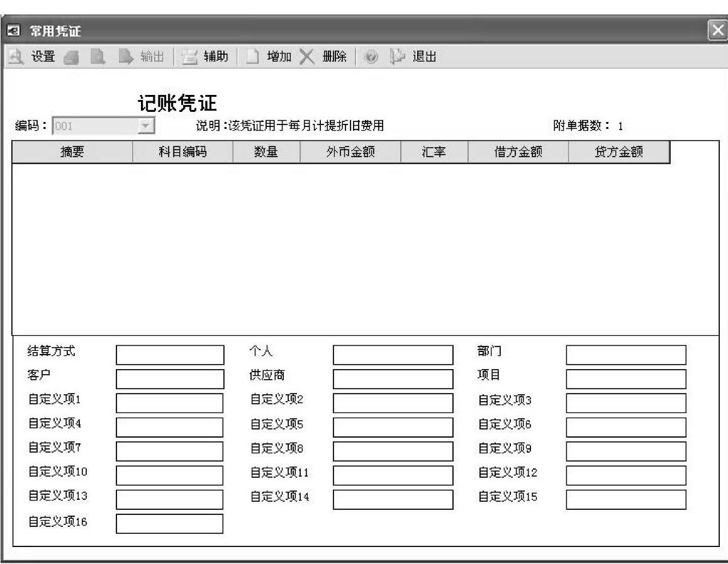Click the 项目 input field
The height and width of the screenshot is (564, 728).
(x=626, y=379)
